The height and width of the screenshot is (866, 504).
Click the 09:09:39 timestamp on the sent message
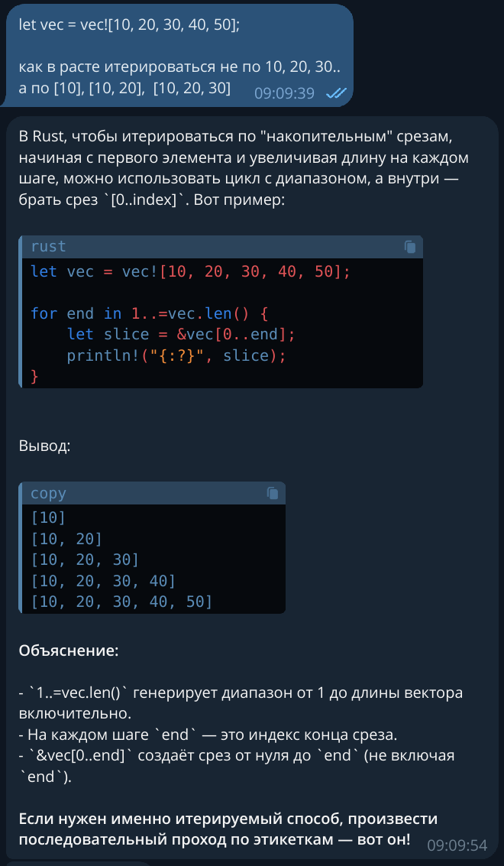pos(284,93)
